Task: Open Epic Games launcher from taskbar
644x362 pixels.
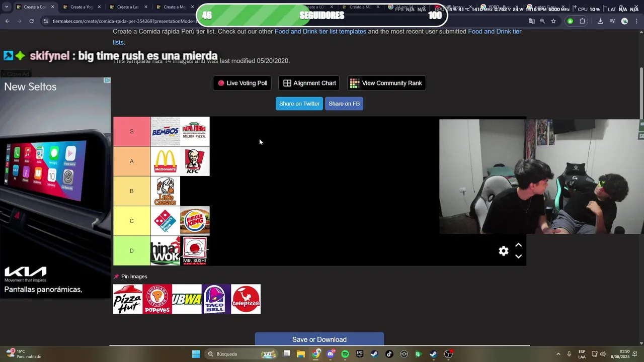Action: (x=360, y=354)
